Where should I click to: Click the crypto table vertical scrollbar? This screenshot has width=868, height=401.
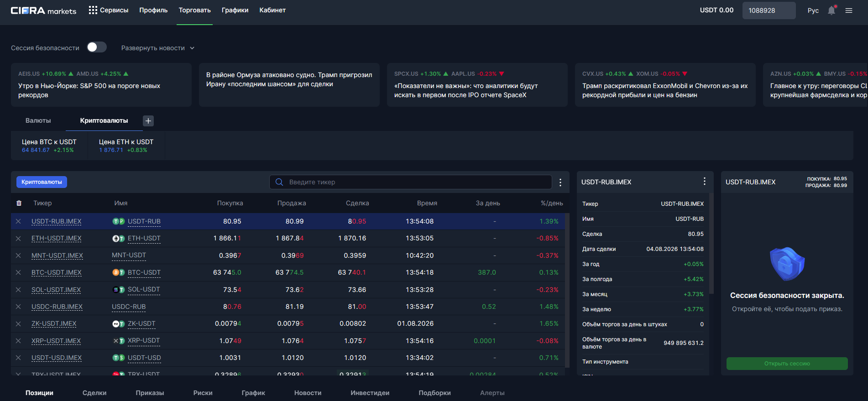tap(567, 290)
